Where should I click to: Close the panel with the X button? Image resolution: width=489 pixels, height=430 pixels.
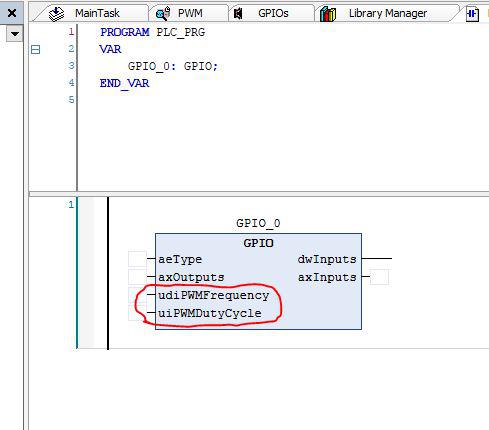click(x=12, y=13)
